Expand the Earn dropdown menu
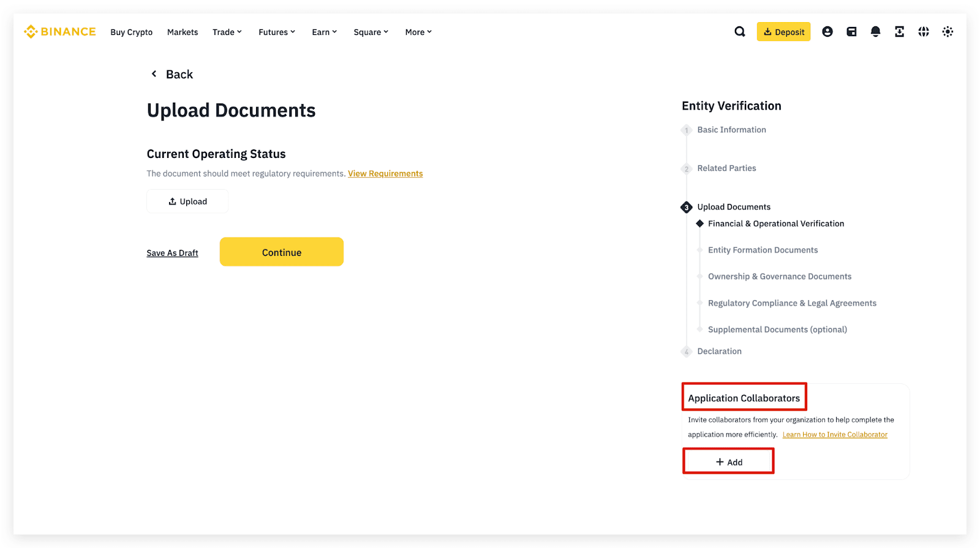 (x=324, y=32)
